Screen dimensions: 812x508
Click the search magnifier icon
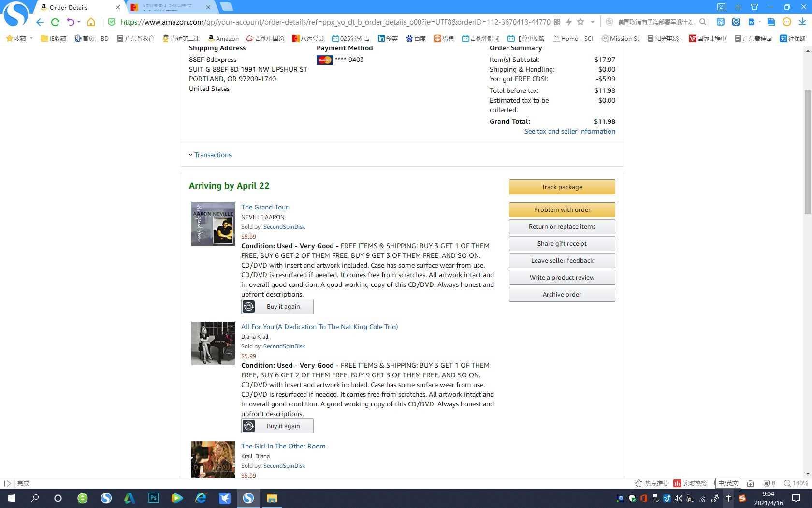coord(703,22)
